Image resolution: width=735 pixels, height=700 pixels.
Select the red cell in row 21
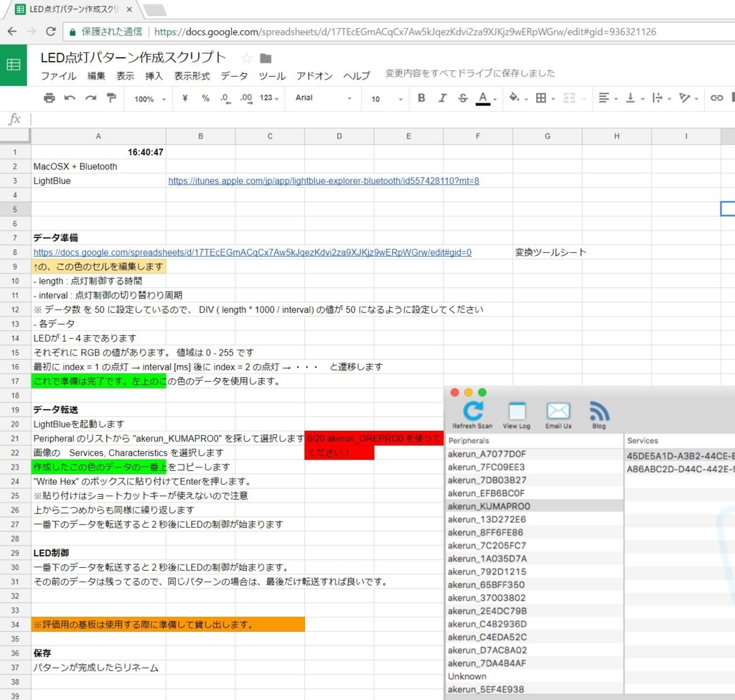tap(374, 439)
